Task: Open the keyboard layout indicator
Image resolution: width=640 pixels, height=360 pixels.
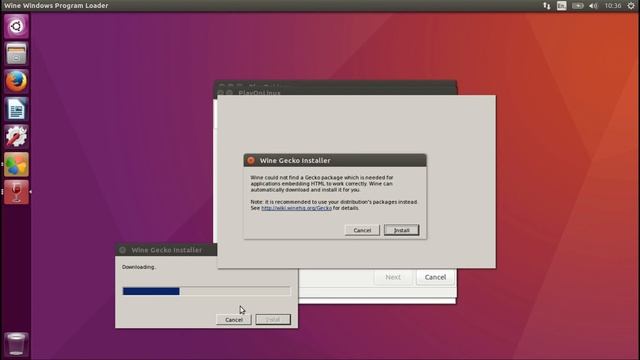Action: click(x=562, y=6)
